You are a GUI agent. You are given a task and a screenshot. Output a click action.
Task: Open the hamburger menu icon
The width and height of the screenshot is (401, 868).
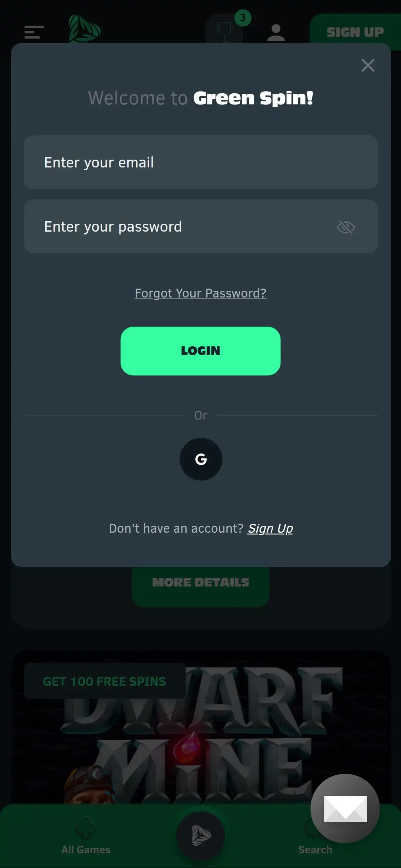(34, 32)
